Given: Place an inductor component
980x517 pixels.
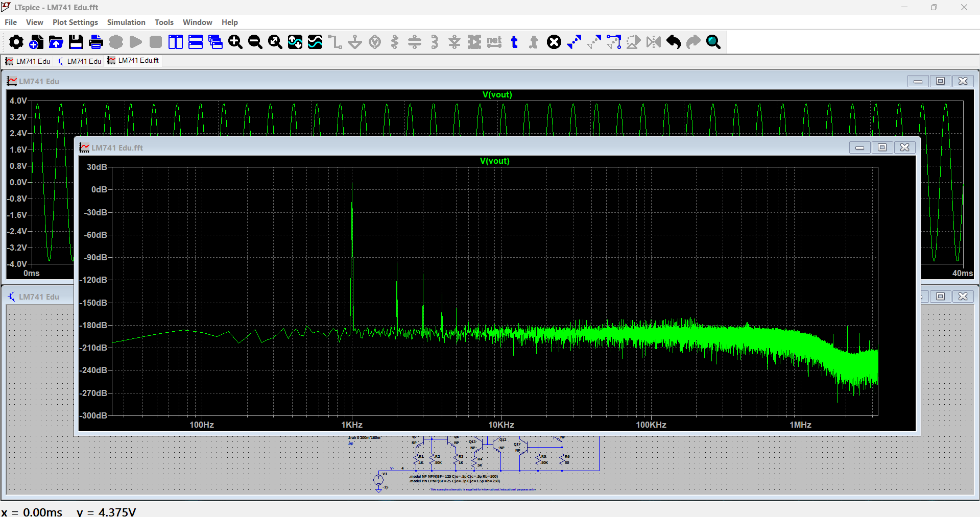Looking at the screenshot, I should pos(435,42).
